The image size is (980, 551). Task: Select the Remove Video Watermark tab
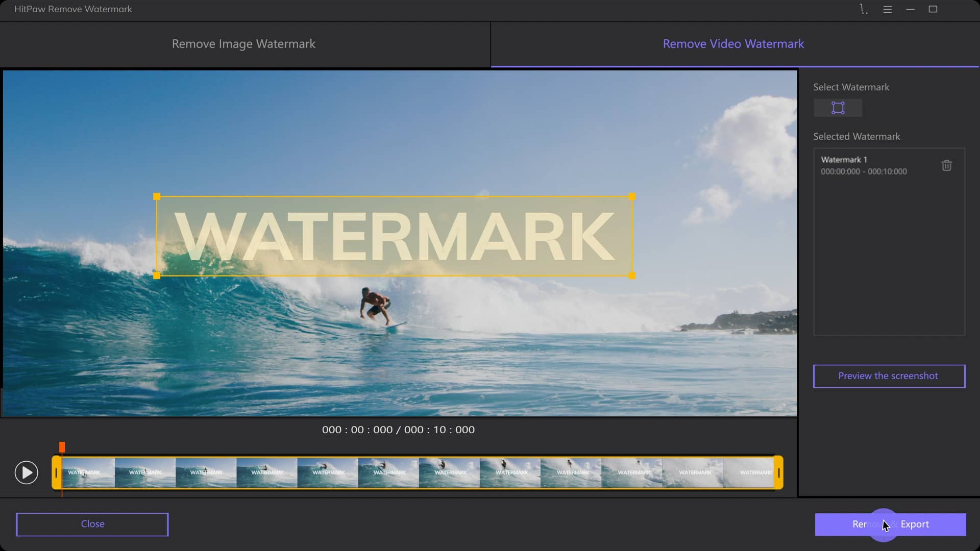point(733,44)
